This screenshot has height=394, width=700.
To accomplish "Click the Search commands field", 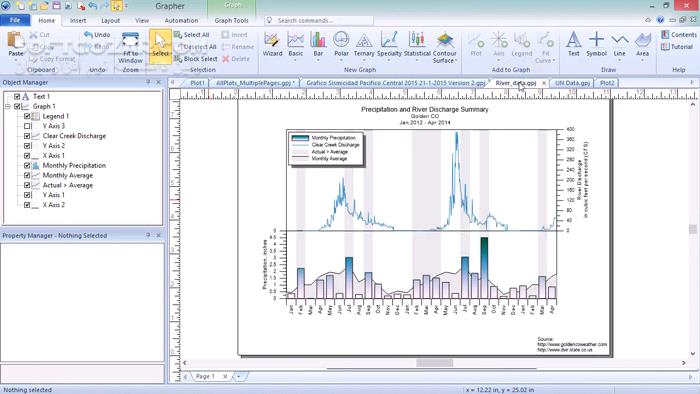I will (319, 21).
